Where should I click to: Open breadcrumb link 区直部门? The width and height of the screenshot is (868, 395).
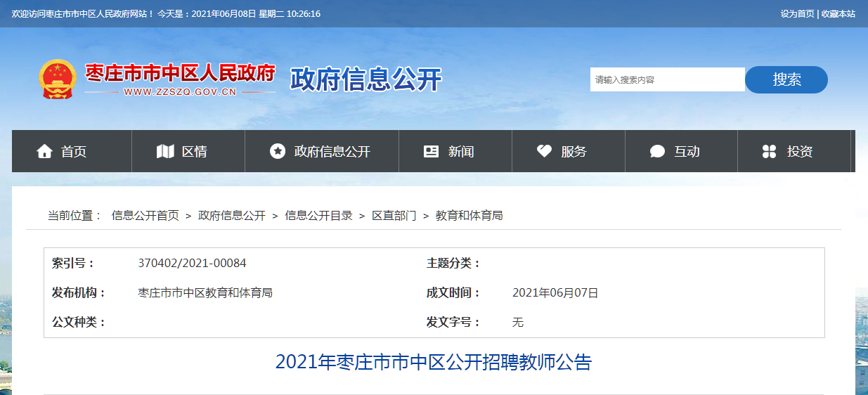coord(394,216)
